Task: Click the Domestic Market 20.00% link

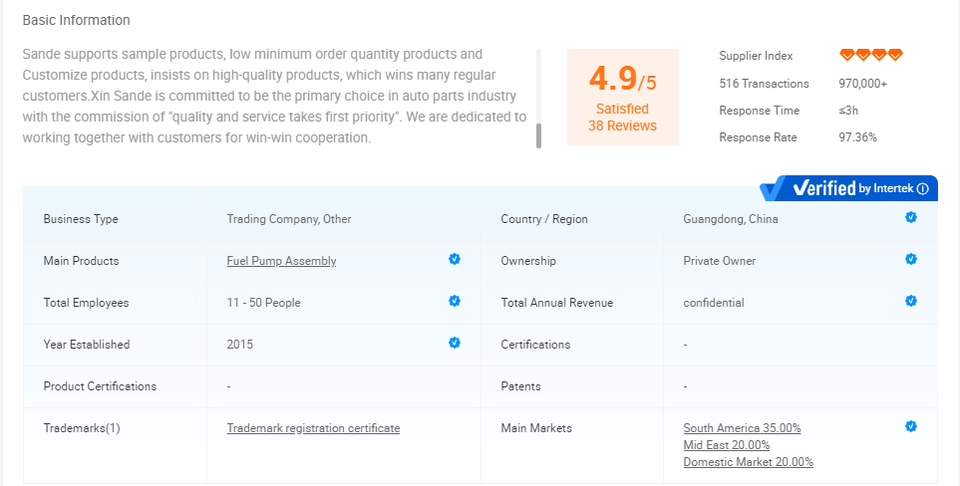Action: point(748,462)
